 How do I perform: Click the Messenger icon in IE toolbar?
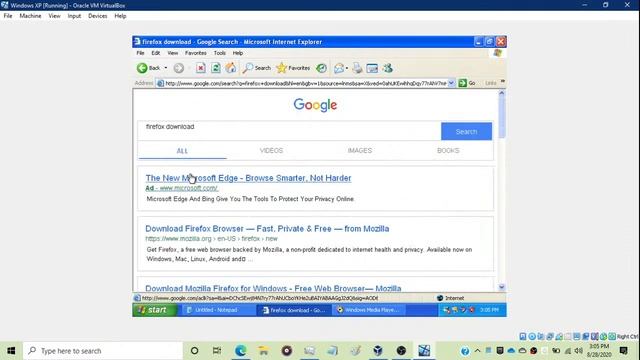(x=387, y=68)
